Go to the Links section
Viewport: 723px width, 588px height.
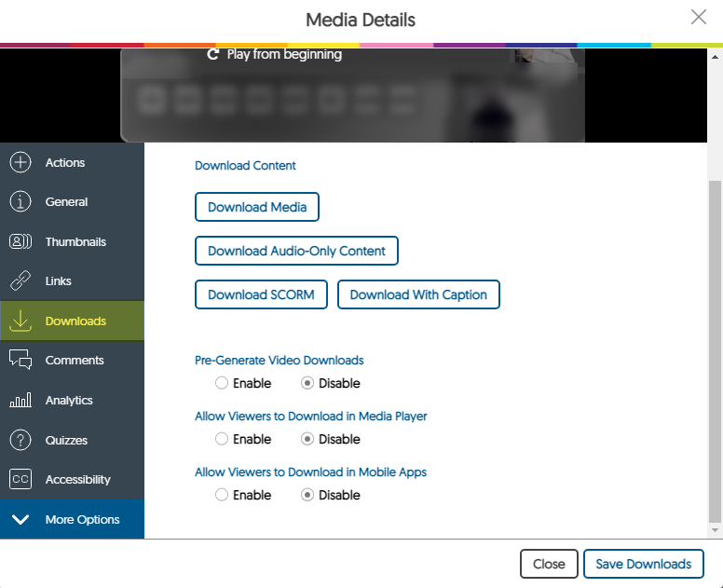[x=72, y=280]
